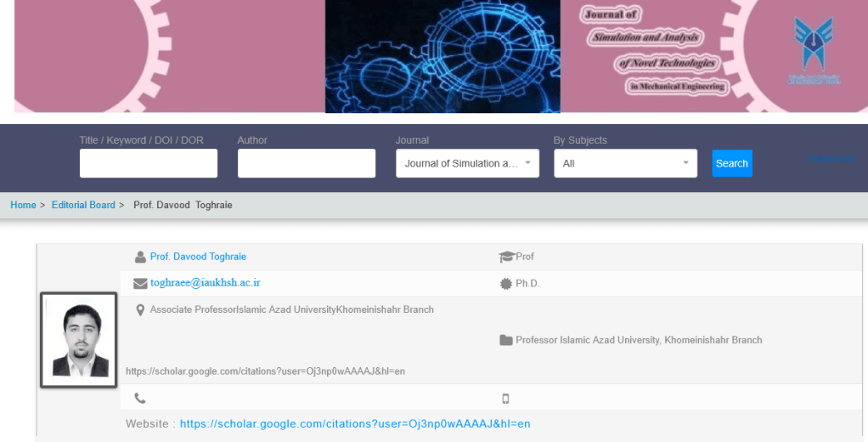
Task: Follow the Website Google Scholar link
Action: click(355, 423)
